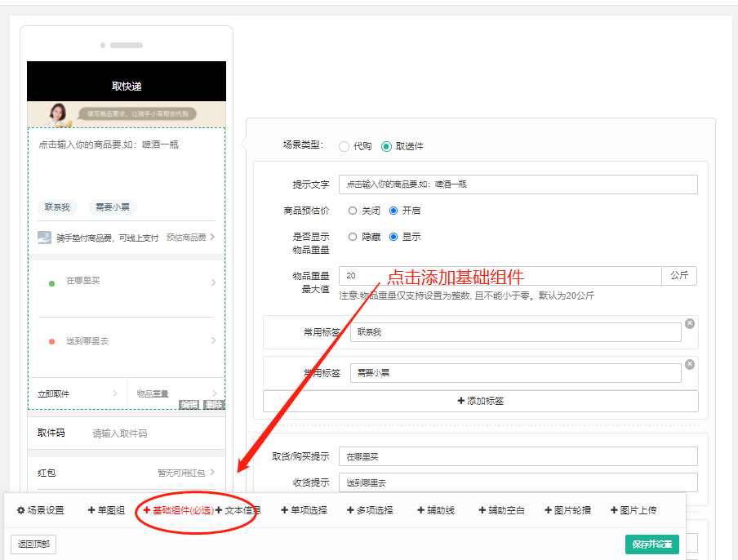Add a 辅助空白 spacer component

point(502,510)
